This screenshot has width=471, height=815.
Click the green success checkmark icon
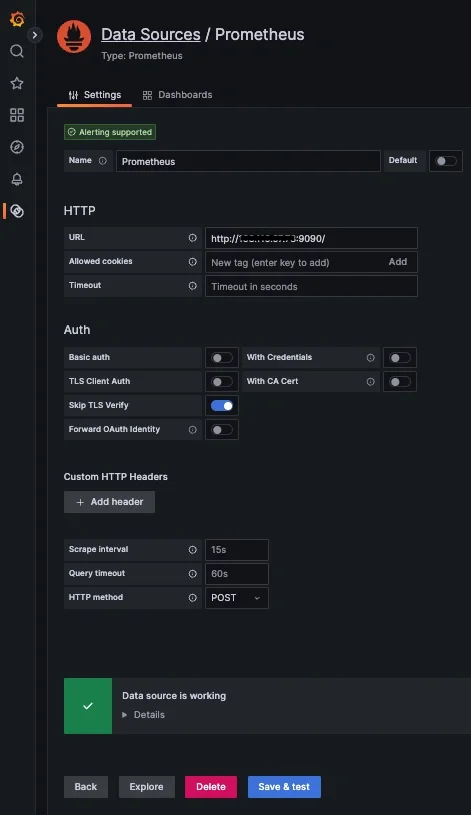pyautogui.click(x=88, y=706)
